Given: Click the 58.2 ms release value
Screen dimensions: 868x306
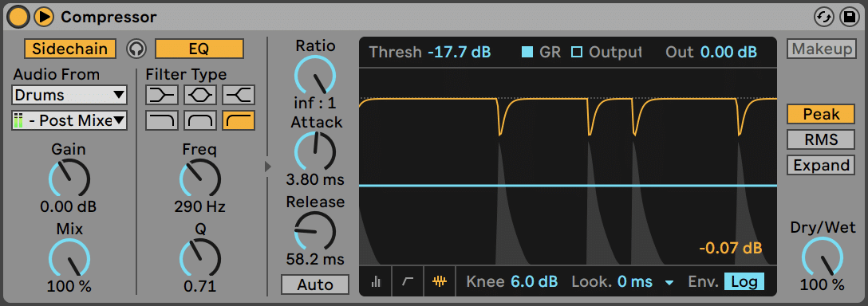Looking at the screenshot, I should pos(315,259).
